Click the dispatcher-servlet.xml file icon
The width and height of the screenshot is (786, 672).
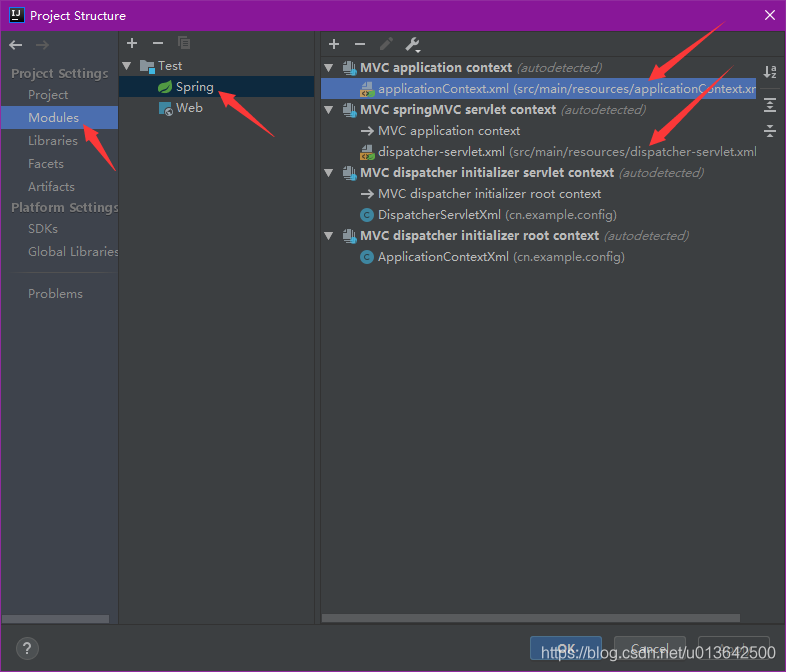tap(367, 152)
